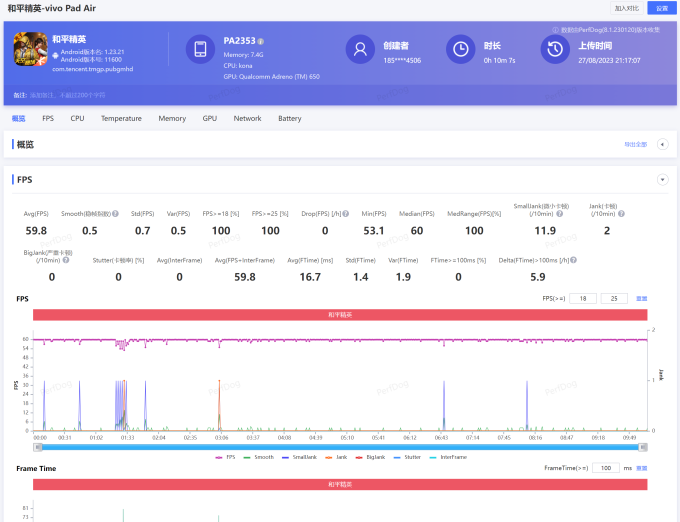Click the duration clock icon
Viewport: 680px width, 522px height.
click(461, 49)
